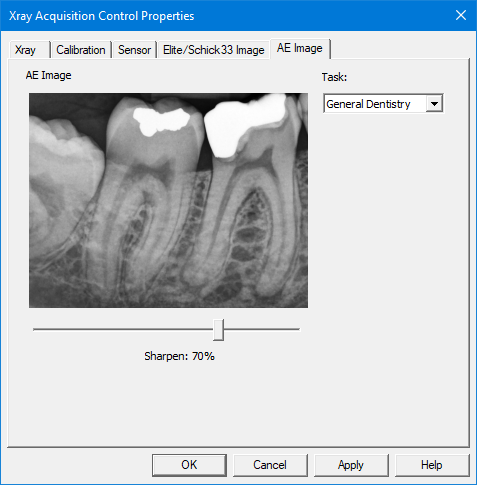Click the Sharpen slider handle
Viewport: 477px width, 485px height.
click(218, 330)
